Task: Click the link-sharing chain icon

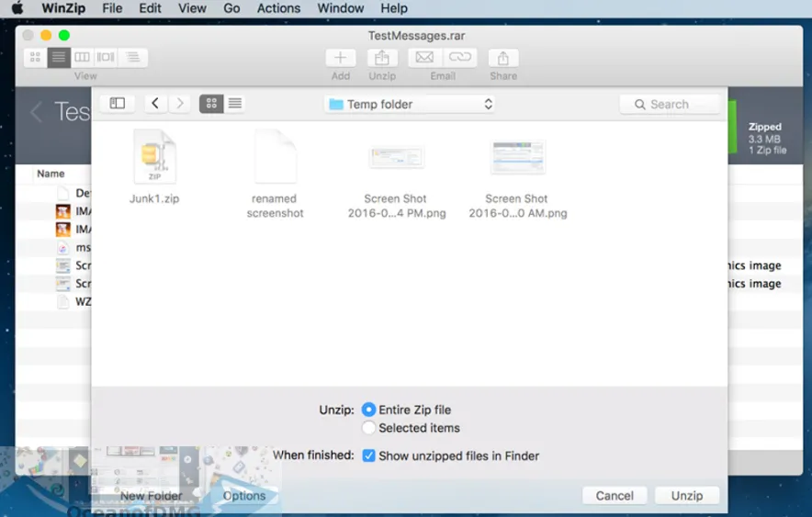Action: pos(460,58)
